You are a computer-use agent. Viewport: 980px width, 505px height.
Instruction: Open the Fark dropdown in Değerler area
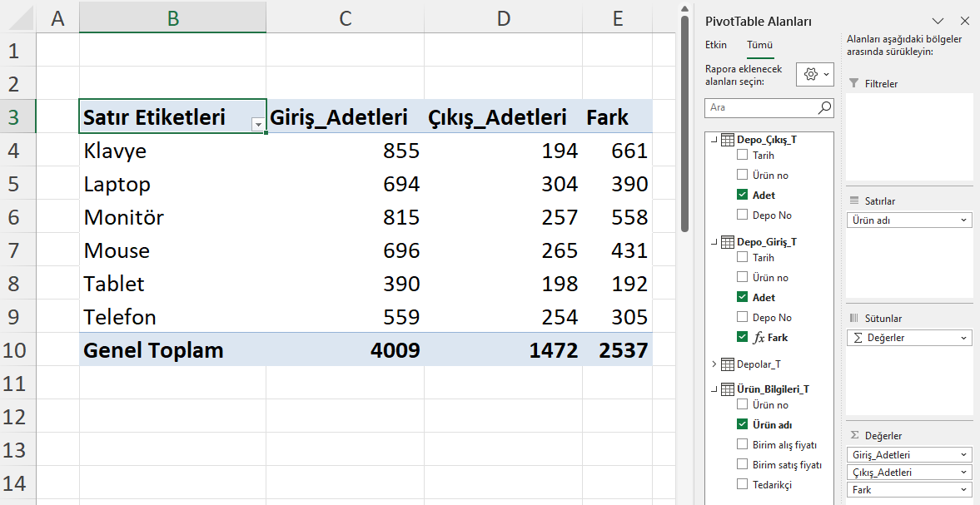[964, 490]
